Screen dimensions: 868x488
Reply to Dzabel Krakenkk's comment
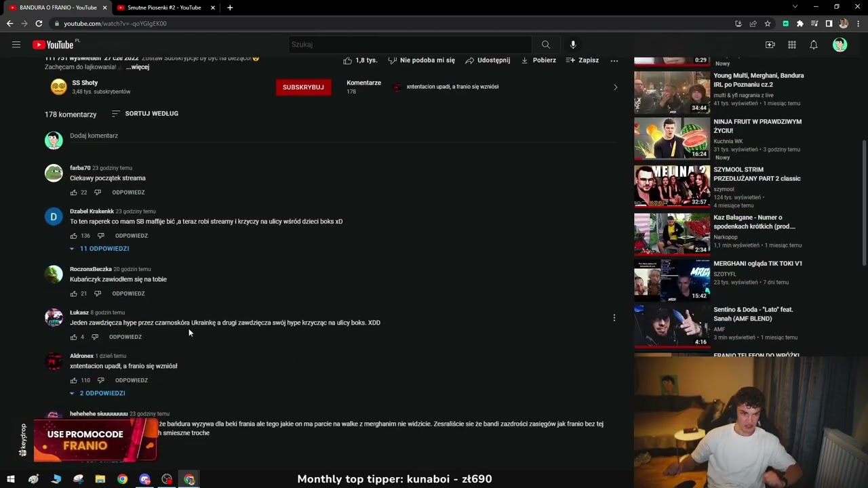tap(132, 236)
